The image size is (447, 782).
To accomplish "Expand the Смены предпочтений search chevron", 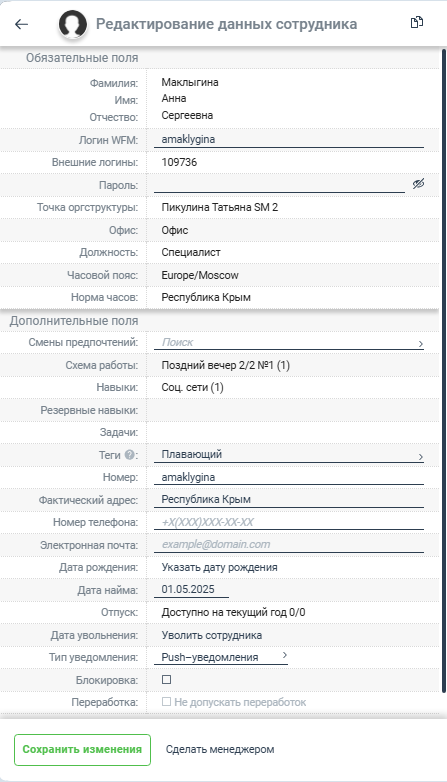I will coord(421,344).
